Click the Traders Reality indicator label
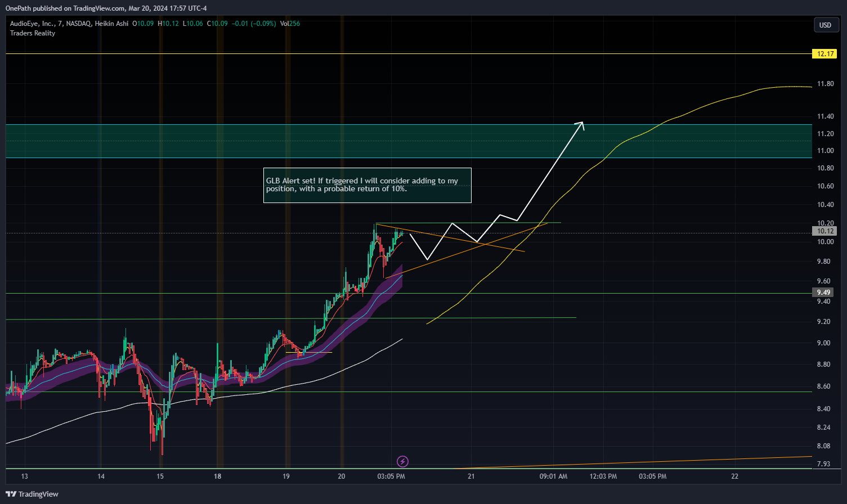The height and width of the screenshot is (504, 847). [33, 33]
